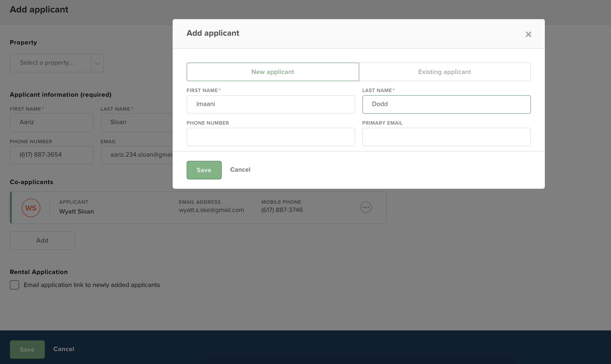Click Add under Co-applicants

pyautogui.click(x=42, y=240)
